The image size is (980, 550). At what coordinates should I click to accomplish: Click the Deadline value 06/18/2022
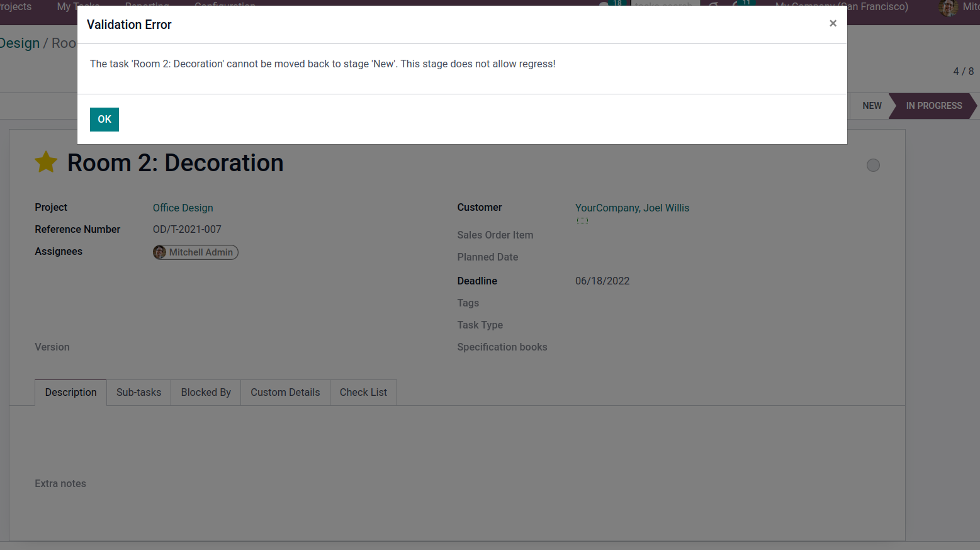click(602, 281)
